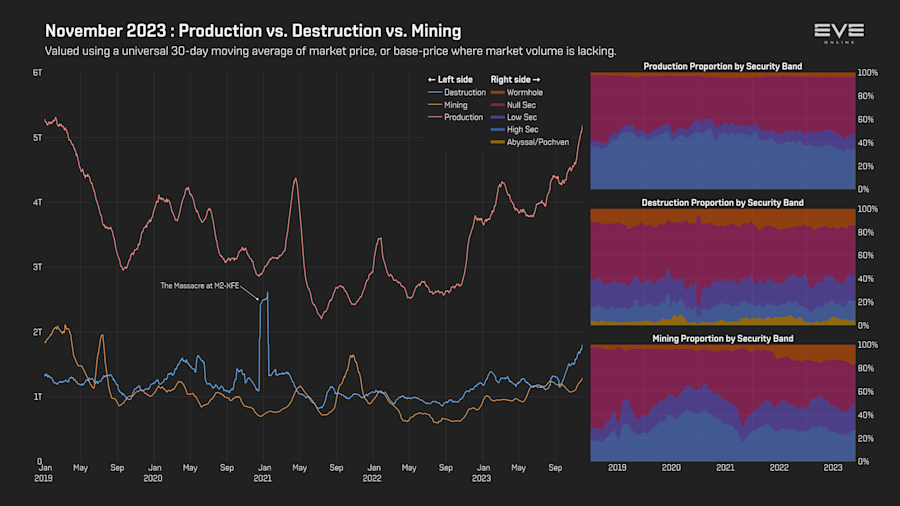
Task: Open the Destruction Proportion area chart
Action: (723, 267)
